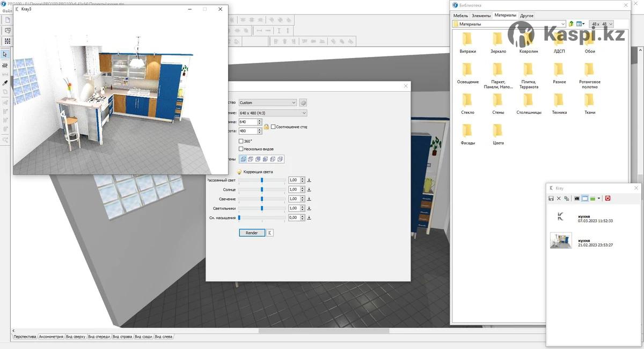
Task: Click the Солнце light slider
Action: (262, 190)
